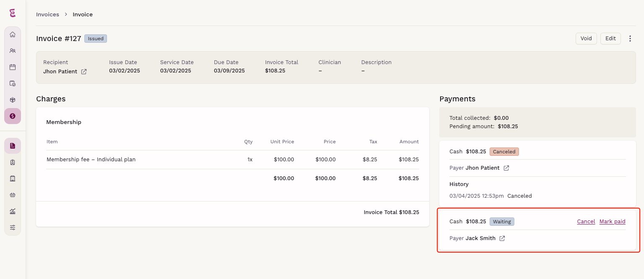The height and width of the screenshot is (279, 644).
Task: Go back to Invoices via breadcrumb
Action: coord(47,14)
